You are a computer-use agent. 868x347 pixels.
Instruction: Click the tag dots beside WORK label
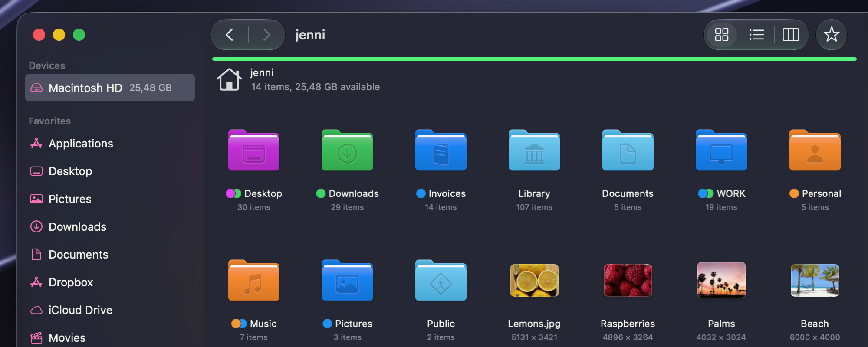coord(706,193)
